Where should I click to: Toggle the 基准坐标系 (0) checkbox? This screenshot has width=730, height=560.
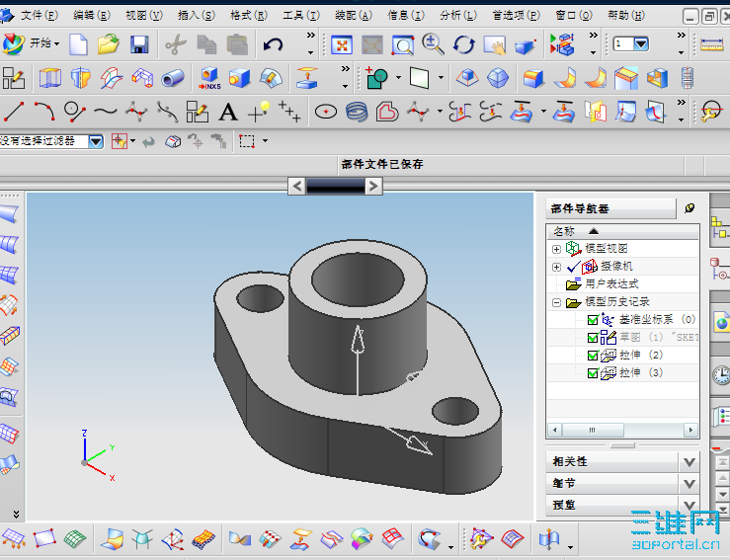(x=593, y=320)
